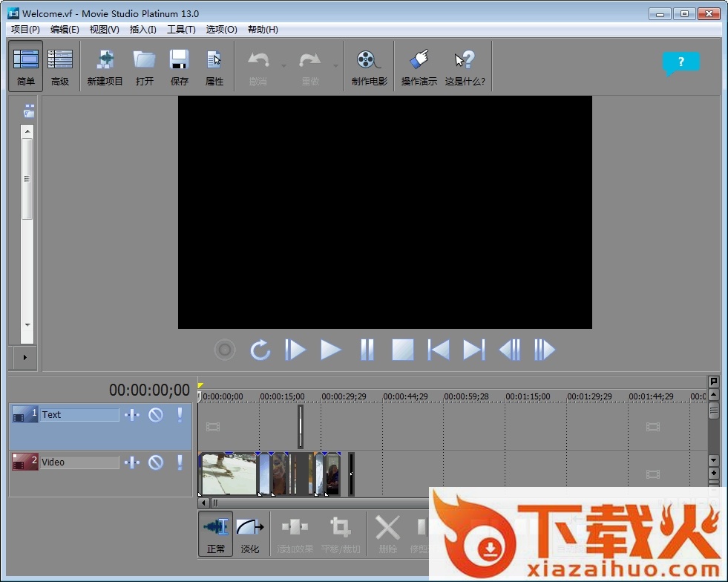Viewport: 728px width, 582px height.
Task: Open the 选项(O) menu
Action: (221, 29)
